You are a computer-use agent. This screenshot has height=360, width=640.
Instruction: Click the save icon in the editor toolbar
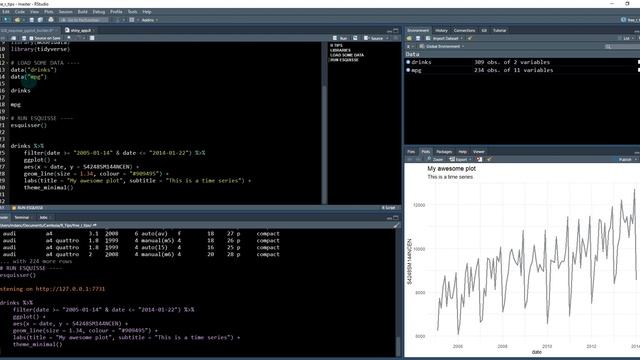point(24,38)
